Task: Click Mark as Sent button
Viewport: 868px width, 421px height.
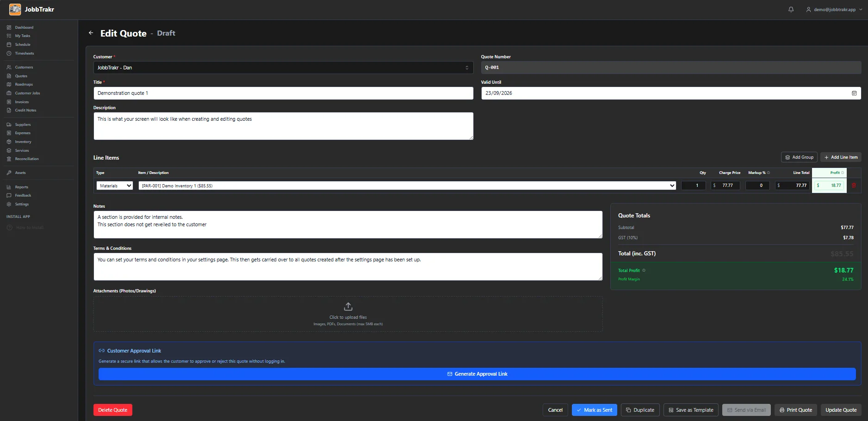Action: (594, 410)
